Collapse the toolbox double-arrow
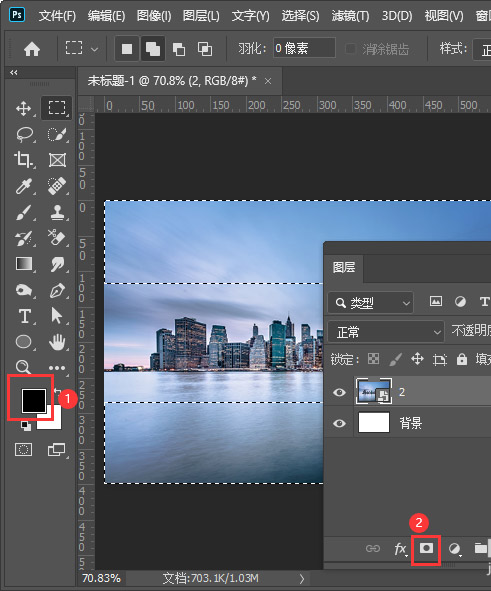Image resolution: width=491 pixels, height=591 pixels. pos(14,72)
